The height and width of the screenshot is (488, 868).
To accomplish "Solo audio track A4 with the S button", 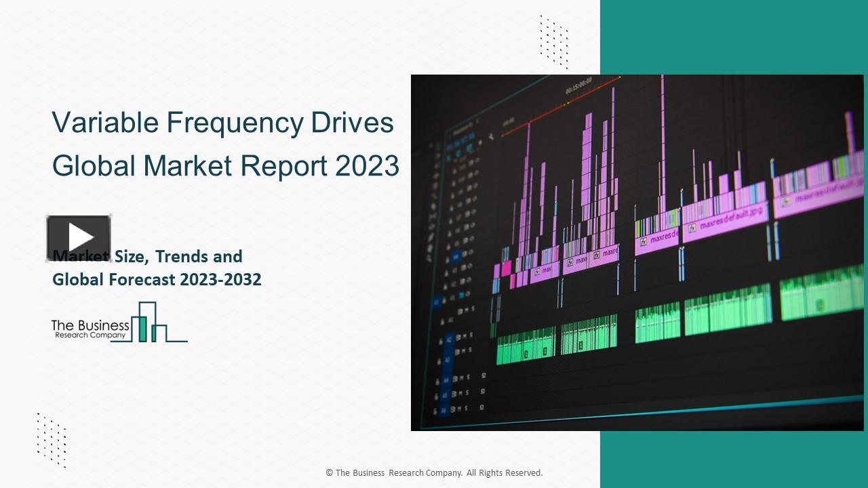I will click(467, 378).
